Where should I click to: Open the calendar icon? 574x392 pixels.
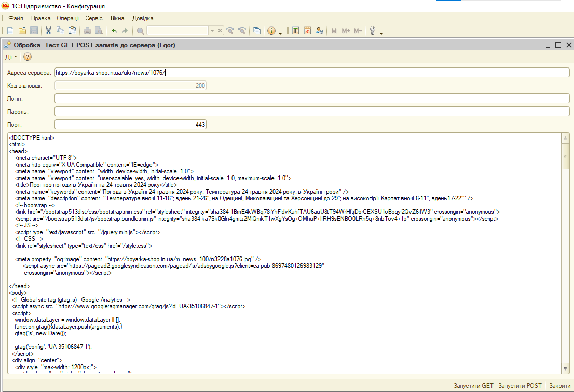[307, 31]
